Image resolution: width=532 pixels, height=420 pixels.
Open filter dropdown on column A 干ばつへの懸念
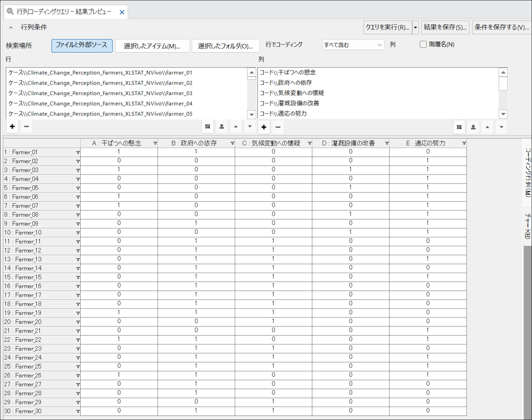point(155,143)
